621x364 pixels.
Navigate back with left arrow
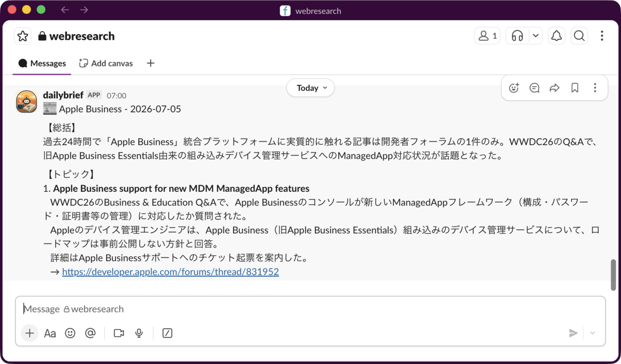click(65, 10)
